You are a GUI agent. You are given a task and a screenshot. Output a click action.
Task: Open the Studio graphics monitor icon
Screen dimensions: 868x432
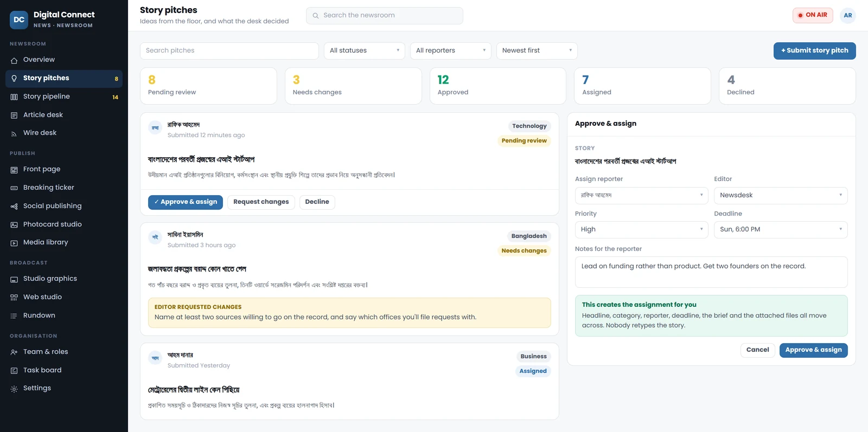[x=14, y=279]
